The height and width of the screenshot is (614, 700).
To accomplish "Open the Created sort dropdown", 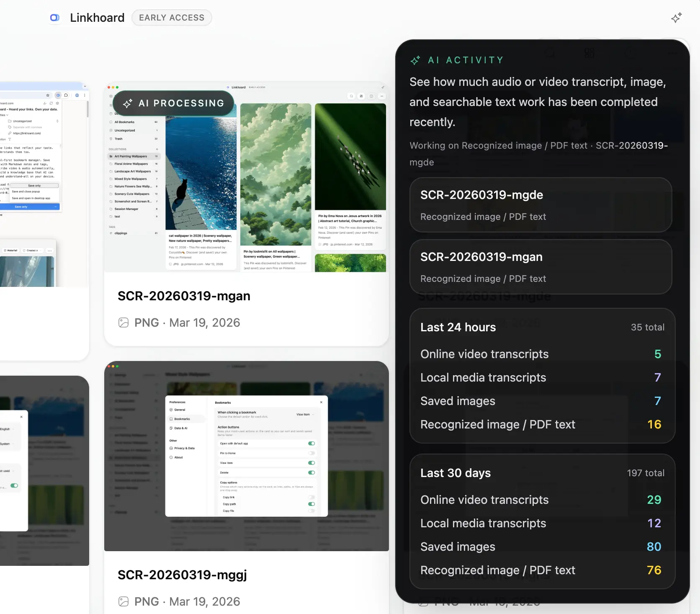I will pyautogui.click(x=31, y=250).
